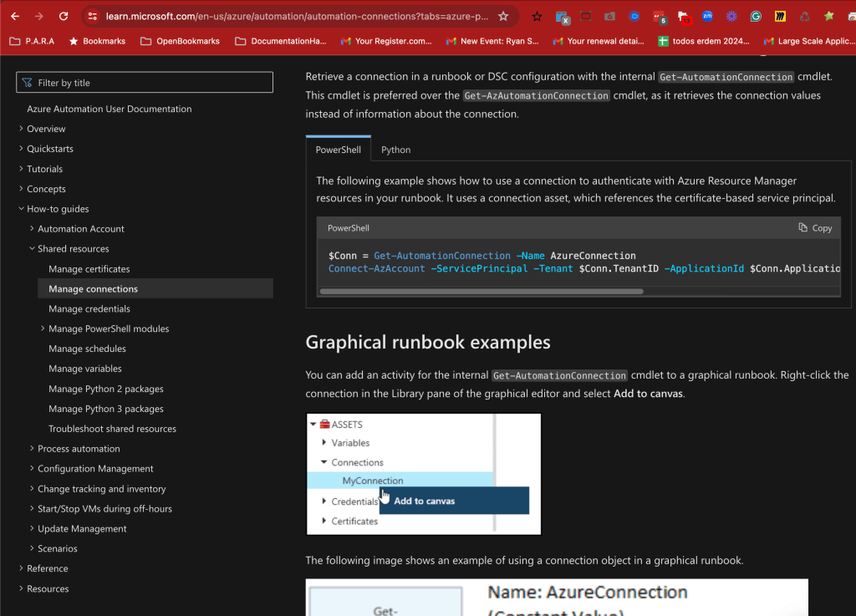Open Azure Automation User Documentation link
Image resolution: width=856 pixels, height=616 pixels.
click(110, 109)
